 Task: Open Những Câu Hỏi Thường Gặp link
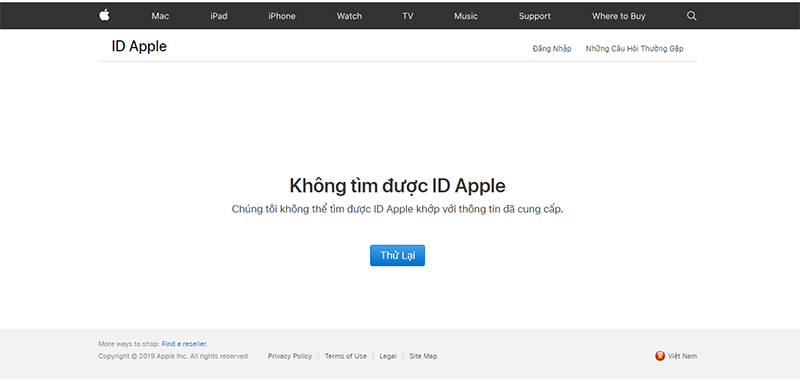pos(634,49)
